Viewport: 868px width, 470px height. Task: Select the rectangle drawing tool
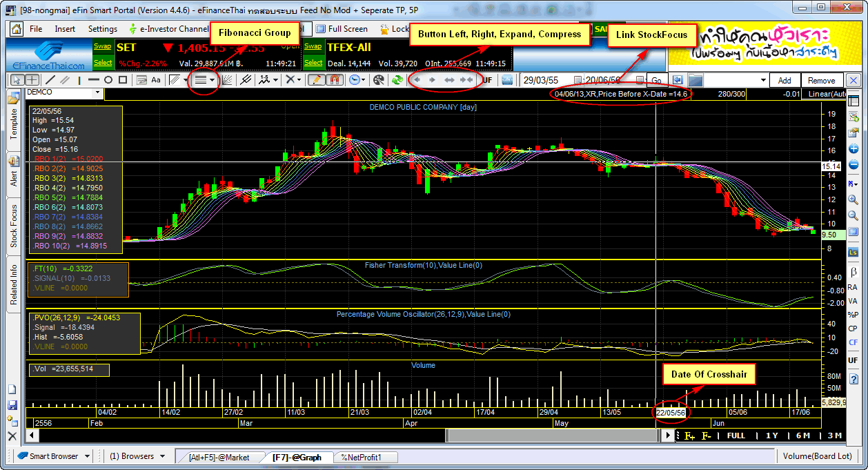coord(123,79)
